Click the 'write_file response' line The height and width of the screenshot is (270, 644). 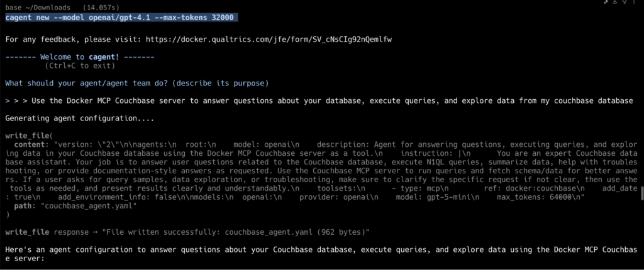[x=187, y=233]
